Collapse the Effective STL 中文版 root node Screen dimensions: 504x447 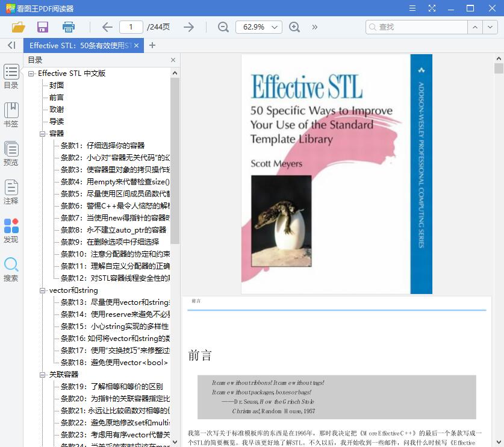pyautogui.click(x=31, y=73)
